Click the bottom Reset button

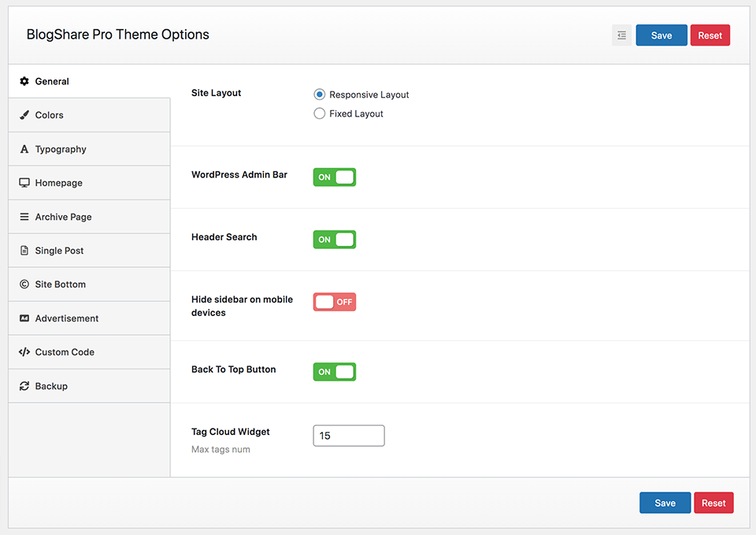click(x=713, y=503)
